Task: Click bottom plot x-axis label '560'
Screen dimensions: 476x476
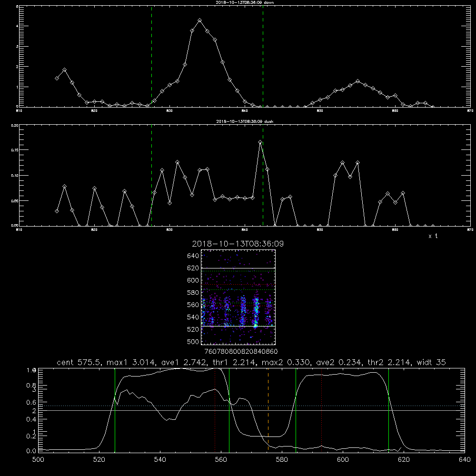Action: (x=221, y=460)
